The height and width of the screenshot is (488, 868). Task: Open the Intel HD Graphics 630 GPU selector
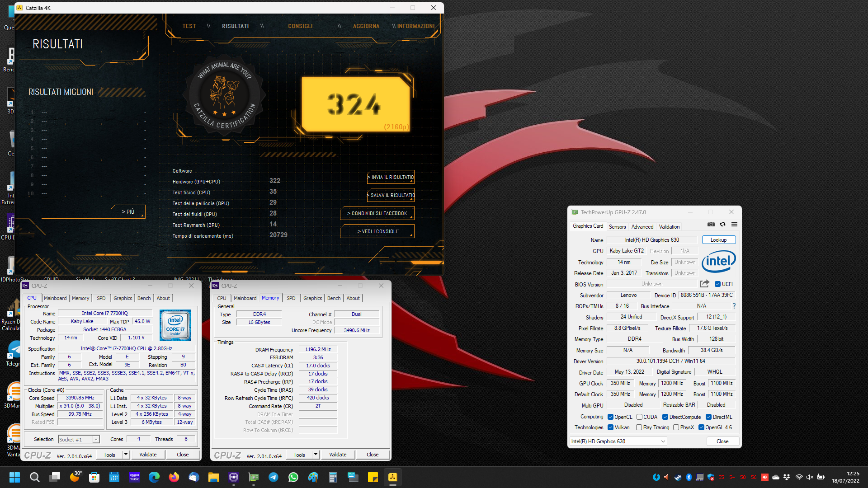[x=618, y=441]
